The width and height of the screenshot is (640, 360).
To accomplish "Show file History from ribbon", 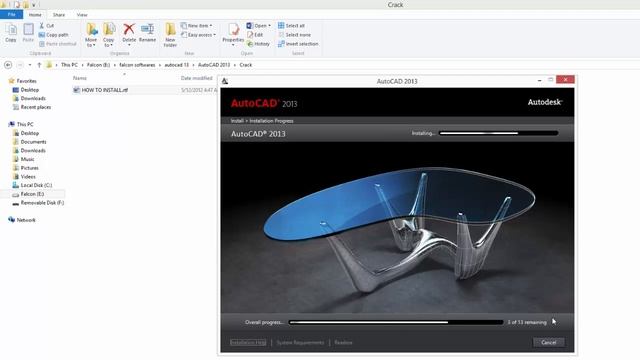I will [x=258, y=44].
